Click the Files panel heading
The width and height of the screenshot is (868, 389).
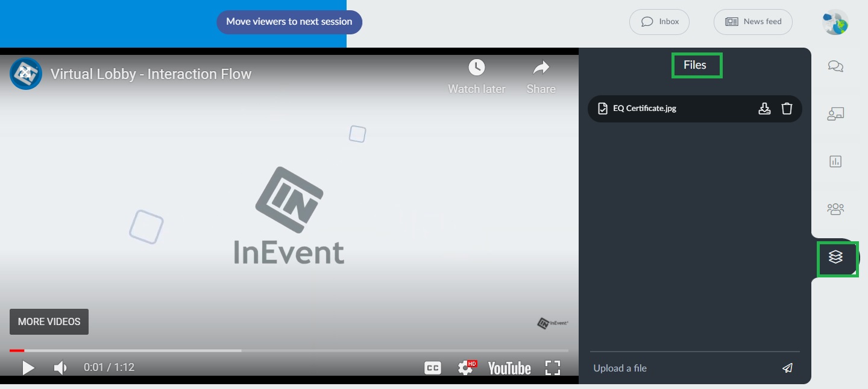[695, 65]
